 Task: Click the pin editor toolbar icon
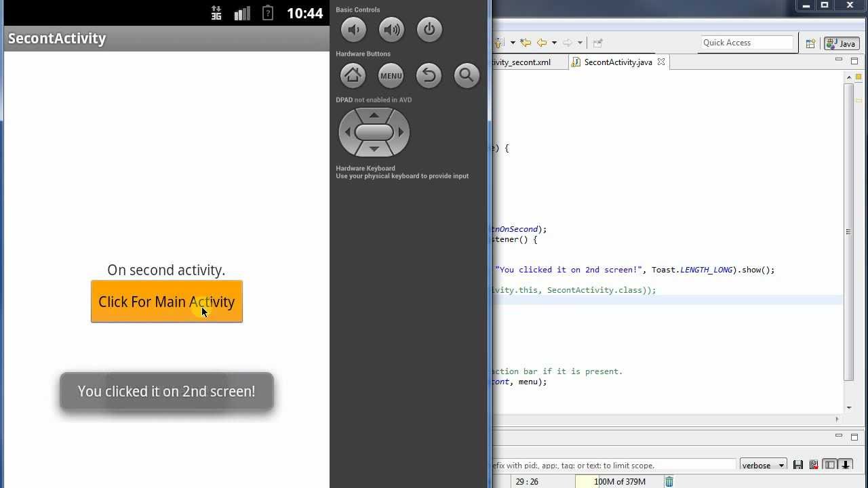(x=597, y=43)
